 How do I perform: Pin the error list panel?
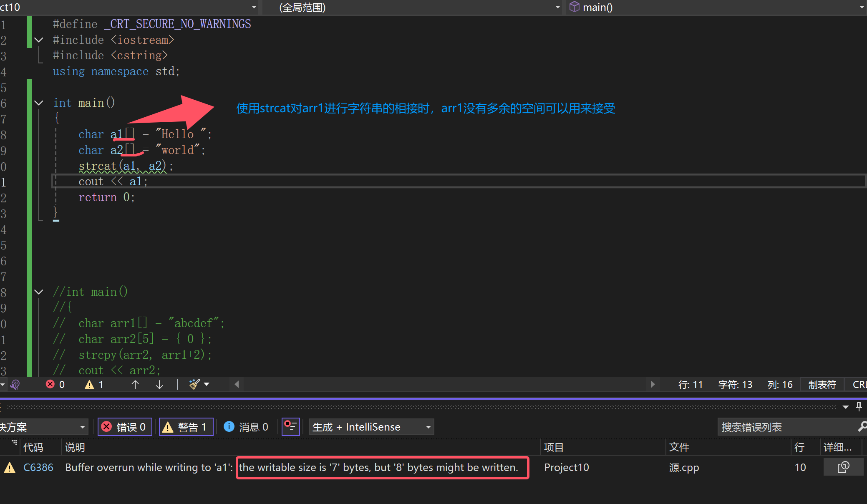pos(859,406)
